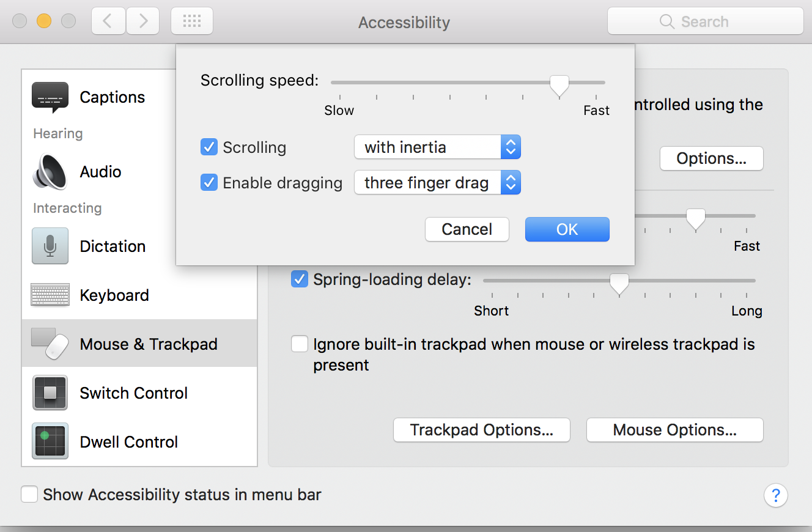Click the Help question mark button
The image size is (812, 532).
click(x=775, y=495)
